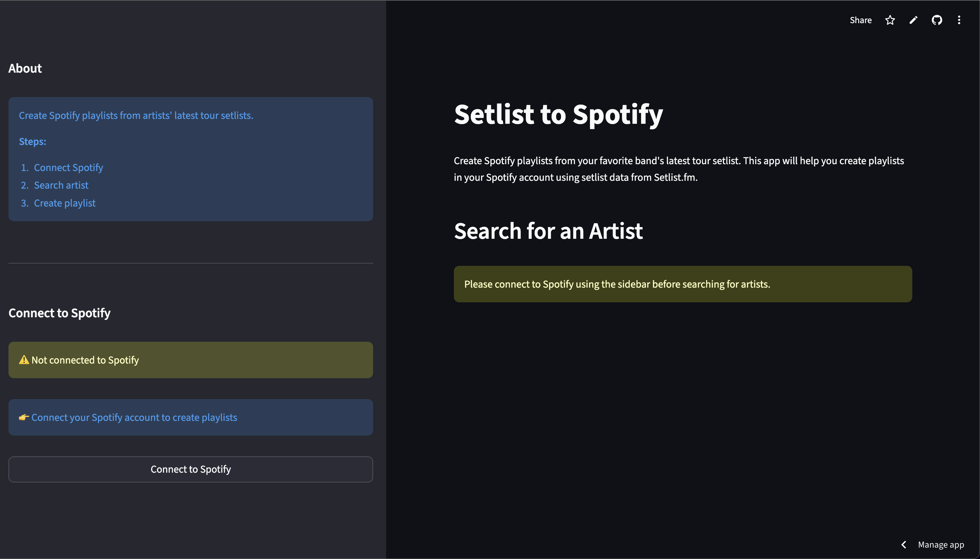This screenshot has width=980, height=559.
Task: Click the Search artist step item
Action: 61,185
